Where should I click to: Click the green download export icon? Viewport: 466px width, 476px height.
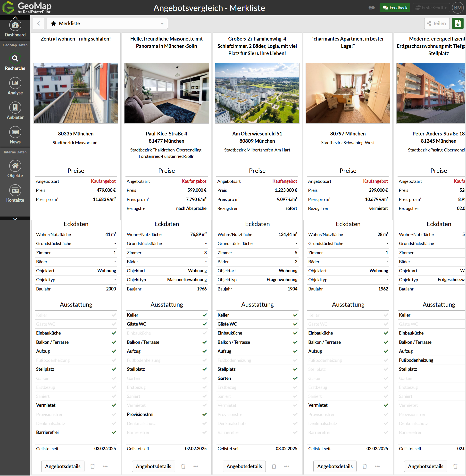click(458, 24)
